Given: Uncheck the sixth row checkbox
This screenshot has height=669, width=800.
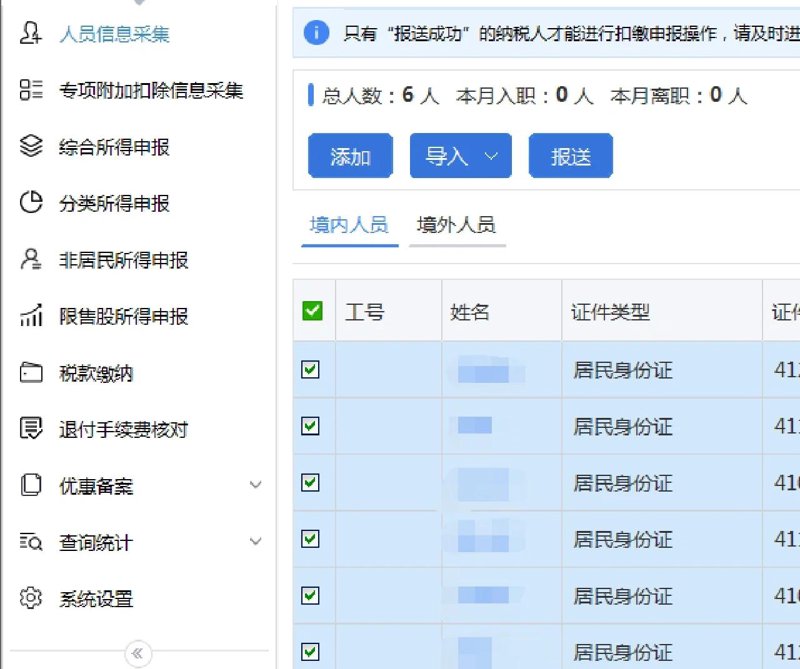Looking at the screenshot, I should [310, 652].
